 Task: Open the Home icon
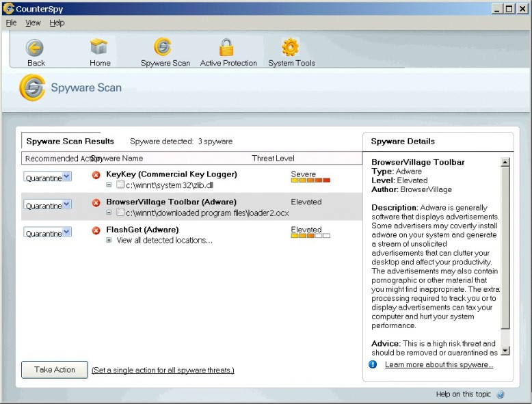coord(98,46)
